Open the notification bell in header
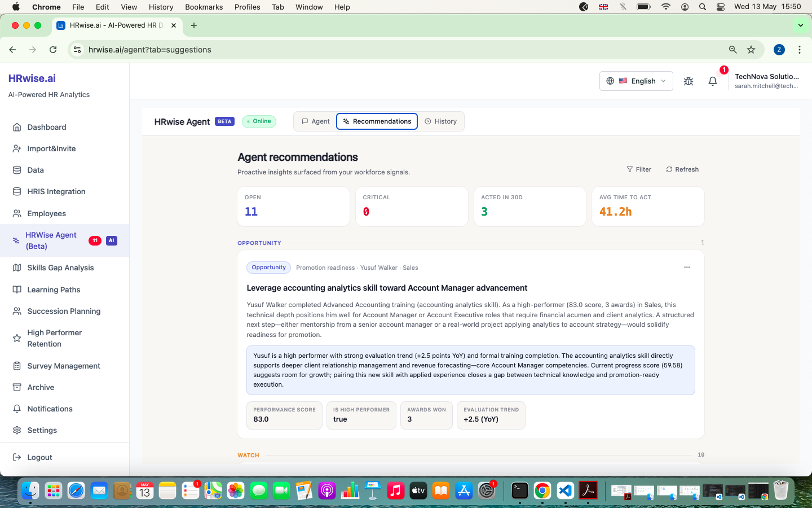 click(x=713, y=81)
